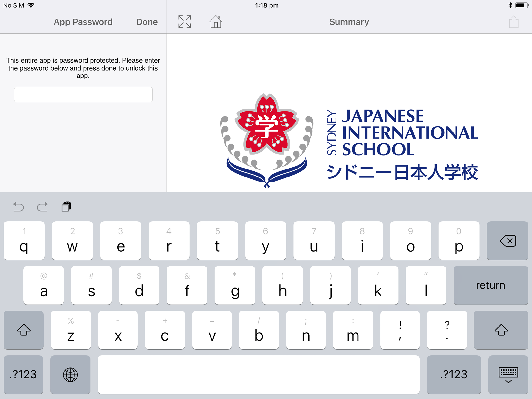
Task: Tap the share icon beside Summary
Action: click(x=514, y=22)
